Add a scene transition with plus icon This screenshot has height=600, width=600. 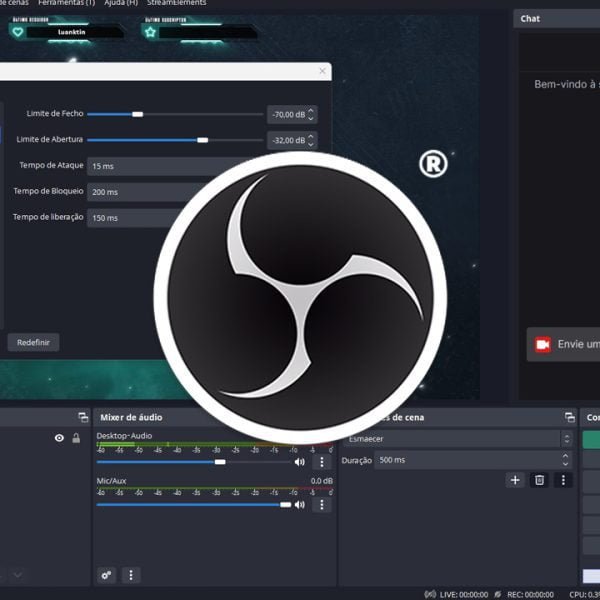(x=515, y=480)
